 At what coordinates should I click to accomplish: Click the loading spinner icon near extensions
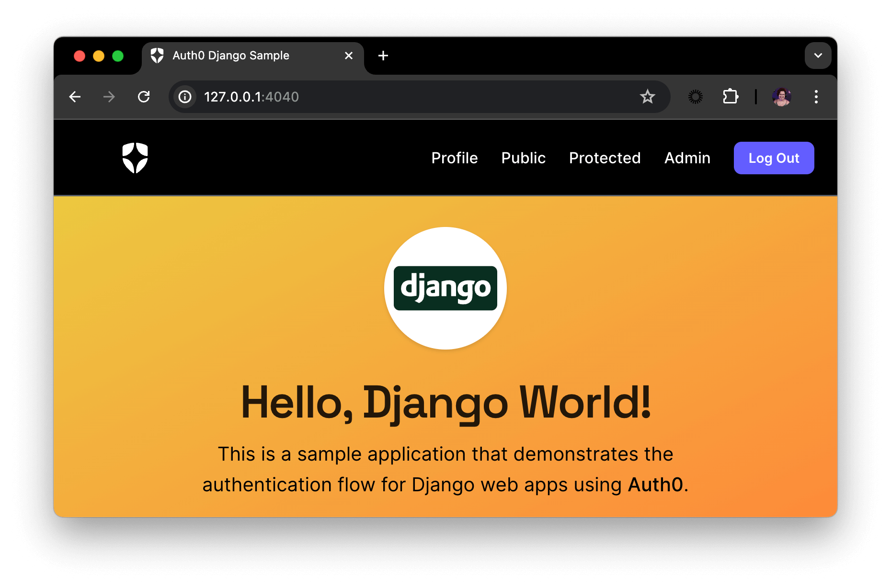[695, 97]
